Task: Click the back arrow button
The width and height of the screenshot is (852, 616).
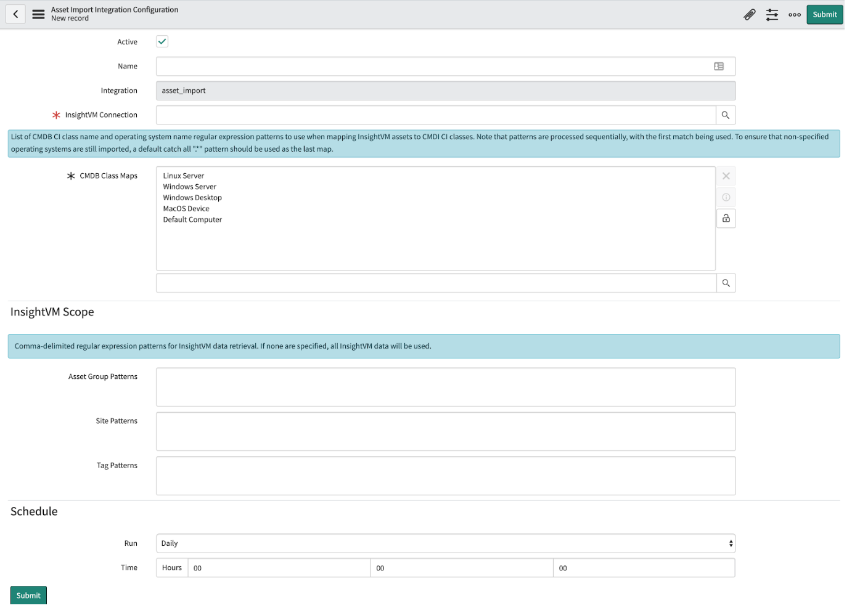Action: 15,14
